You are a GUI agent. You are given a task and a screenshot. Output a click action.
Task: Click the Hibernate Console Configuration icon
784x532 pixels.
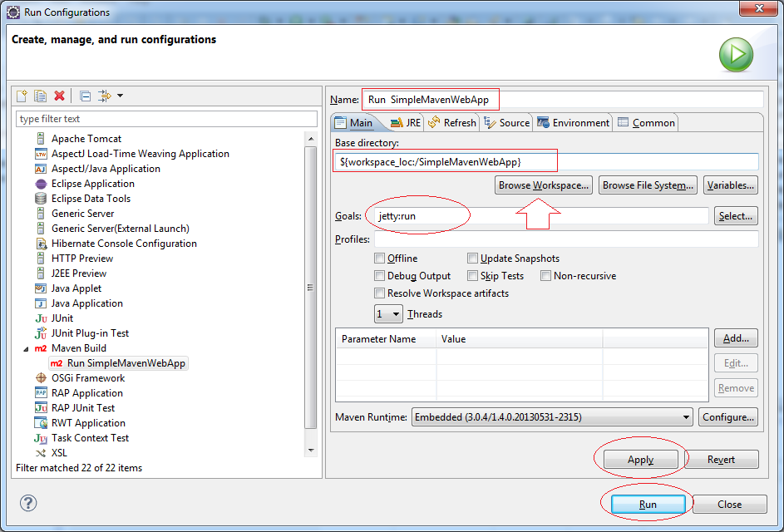41,244
